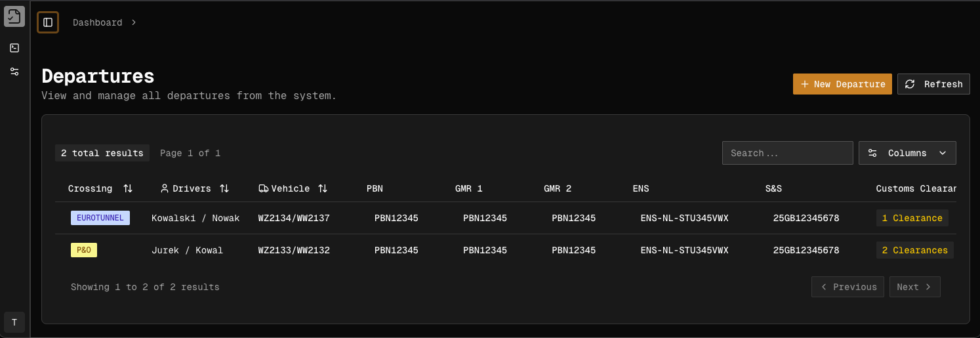Sort by Vehicle column arrows
Screen dimensions: 980x338
[323, 188]
